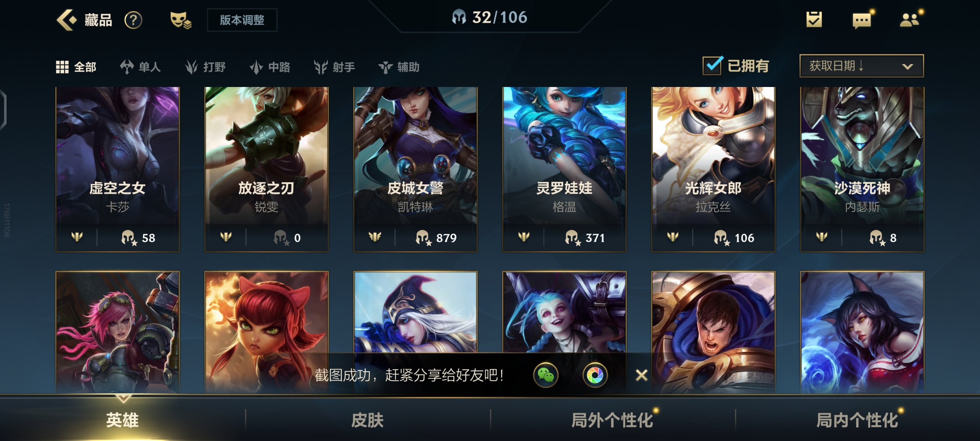Open the 皮城女警 凯特琳 champion card
Image resolution: width=980 pixels, height=441 pixels.
tap(415, 169)
